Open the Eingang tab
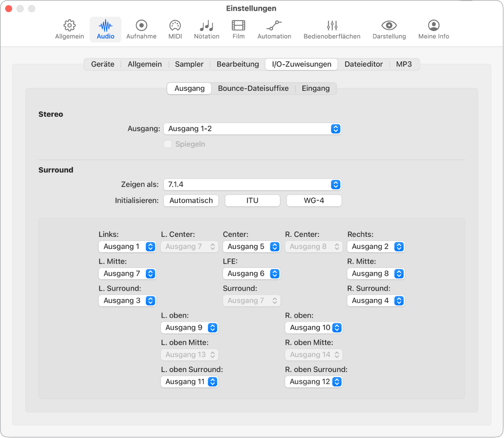The height and width of the screenshot is (438, 504). click(316, 88)
